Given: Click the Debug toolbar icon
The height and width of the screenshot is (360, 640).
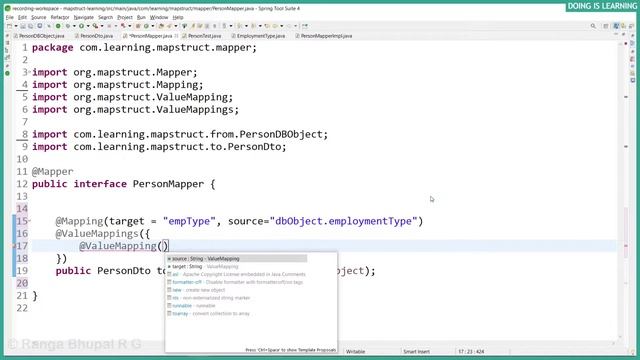Looking at the screenshot, I should (x=68, y=26).
